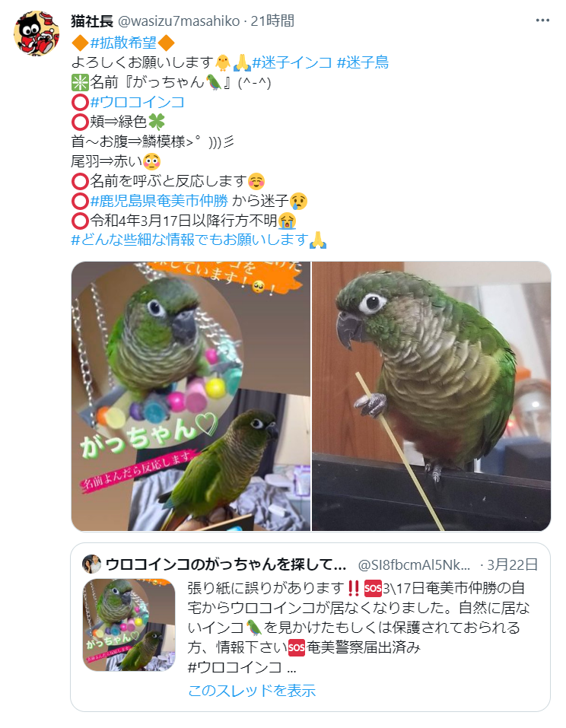
Task: Click the 猫社長 display name
Action: point(92,21)
